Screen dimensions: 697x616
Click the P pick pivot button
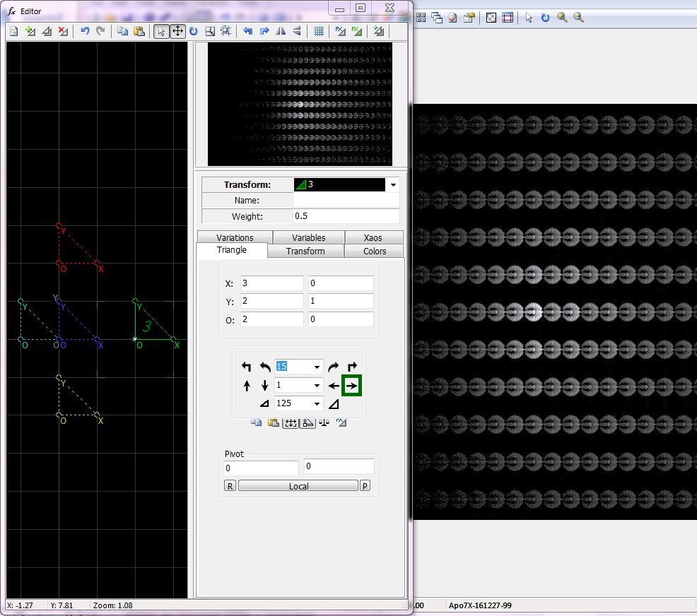pos(365,486)
